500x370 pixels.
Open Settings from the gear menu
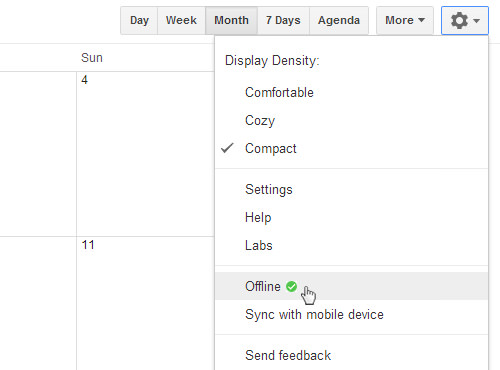click(352, 189)
